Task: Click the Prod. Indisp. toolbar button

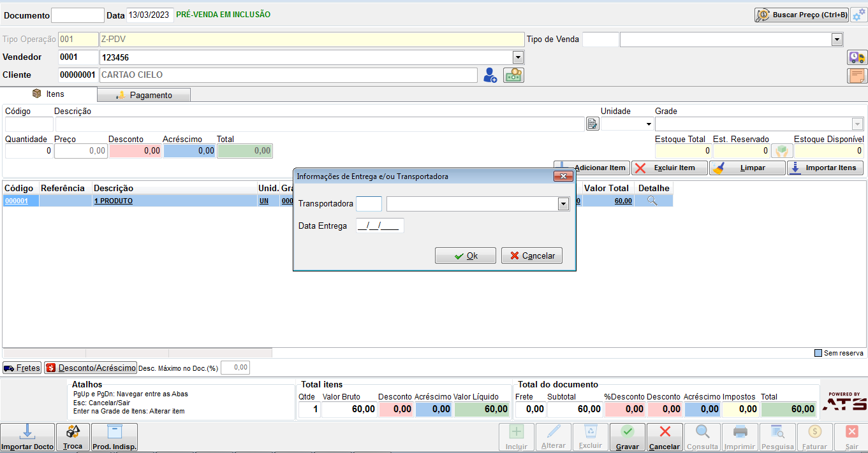Action: (115, 438)
